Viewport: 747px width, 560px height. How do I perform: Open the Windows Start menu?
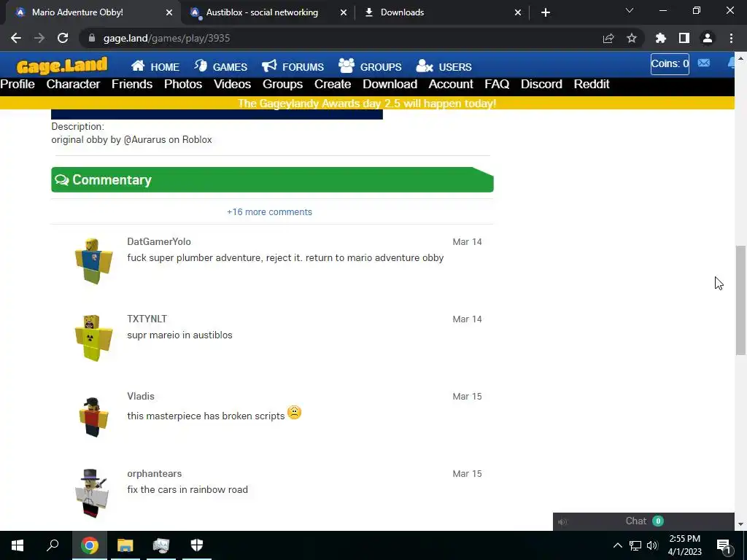tap(18, 545)
